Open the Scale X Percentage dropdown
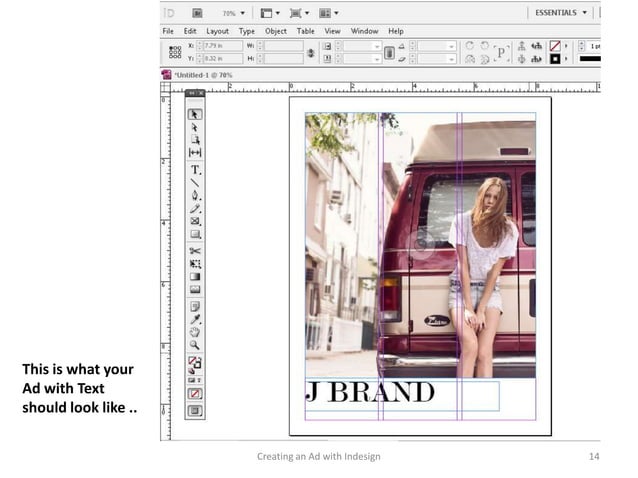The width and height of the screenshot is (638, 478). click(377, 46)
